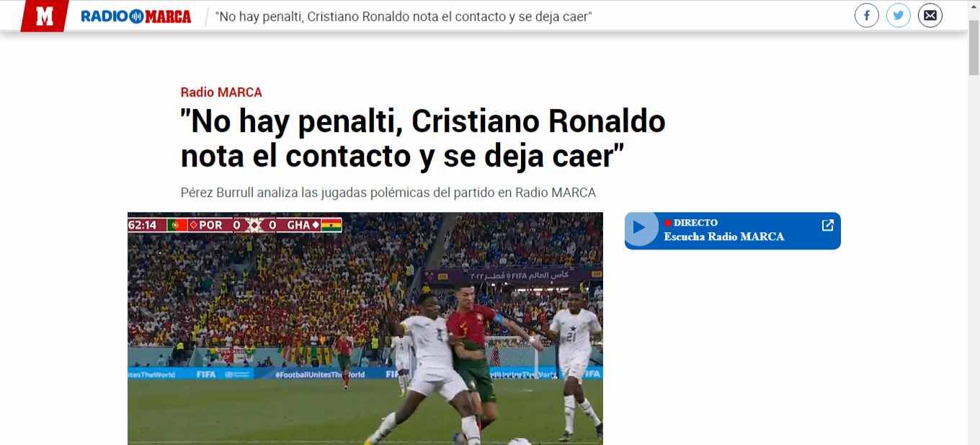Open the Portugal vs Ghana match photo
The height and width of the screenshot is (445, 980).
pos(365,328)
